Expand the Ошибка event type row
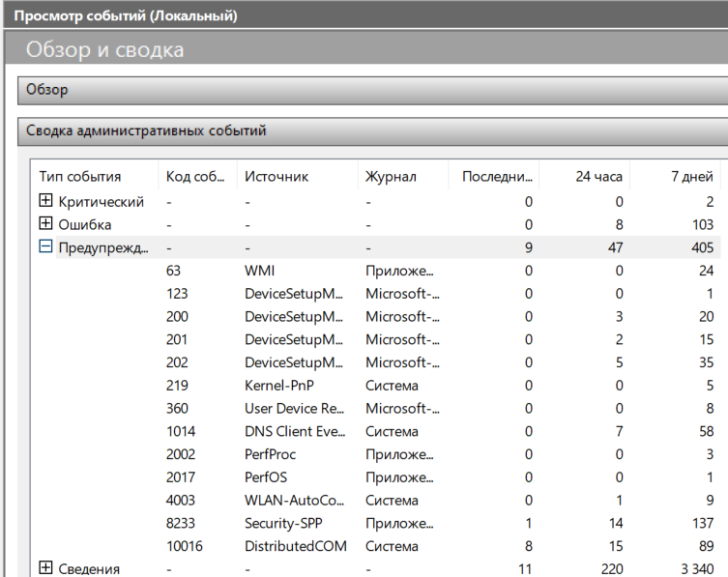This screenshot has height=577, width=728. pos(45,225)
